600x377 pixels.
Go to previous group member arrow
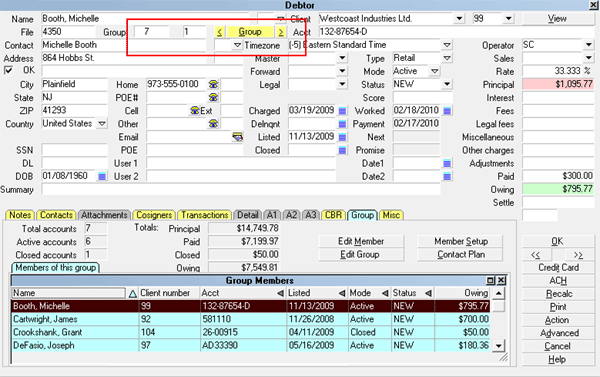(x=219, y=32)
